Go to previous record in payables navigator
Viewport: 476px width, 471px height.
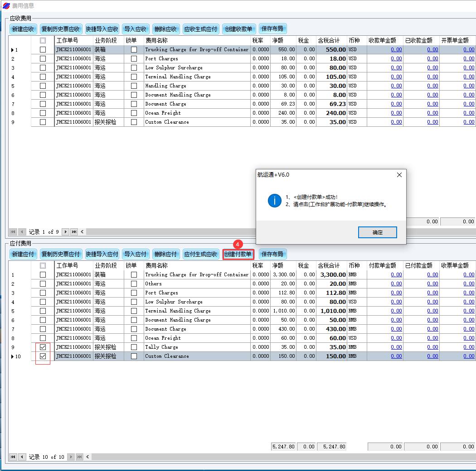point(22,457)
